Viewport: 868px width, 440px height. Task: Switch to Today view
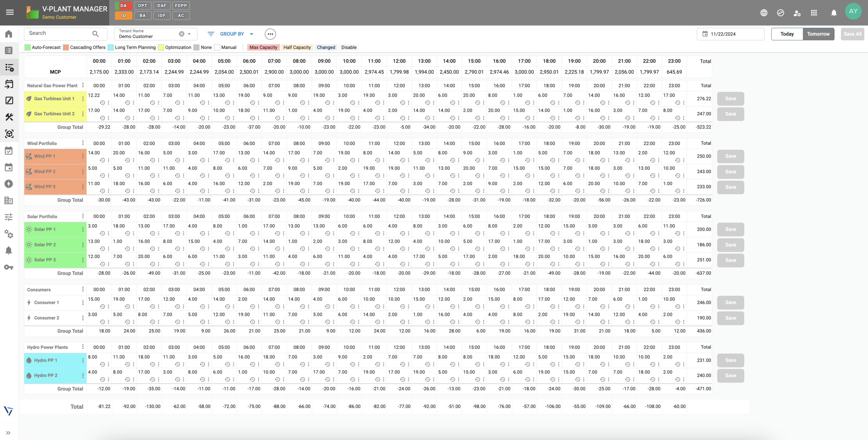click(x=787, y=34)
